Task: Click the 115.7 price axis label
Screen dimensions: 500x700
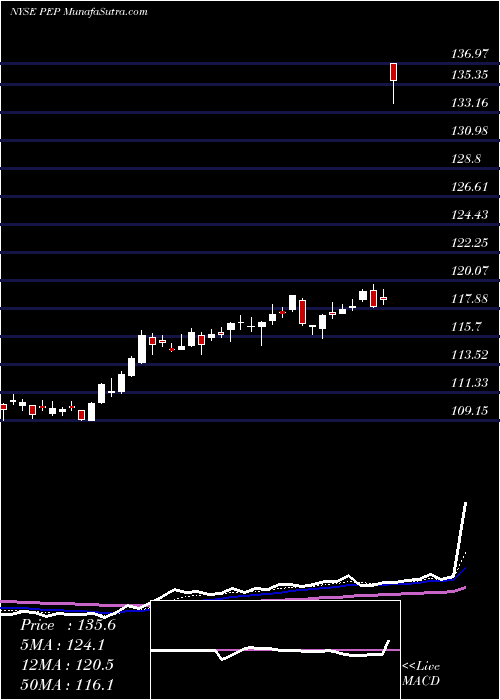Action: click(x=466, y=326)
